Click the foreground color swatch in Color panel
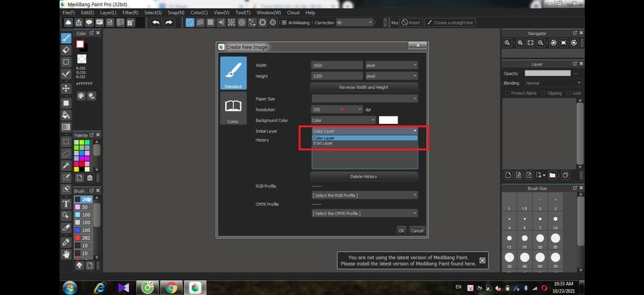Image resolution: width=644 pixels, height=295 pixels. click(80, 44)
